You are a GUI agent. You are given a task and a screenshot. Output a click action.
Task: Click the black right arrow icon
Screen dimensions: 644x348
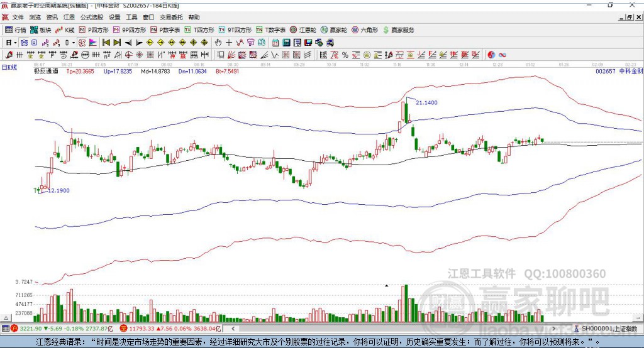click(139, 43)
